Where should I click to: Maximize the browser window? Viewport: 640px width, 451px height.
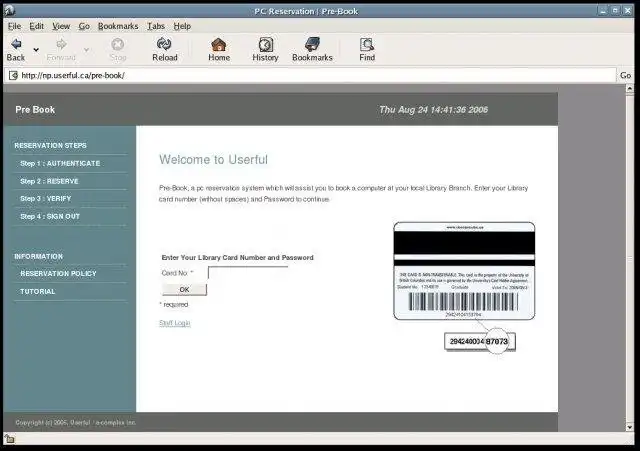(615, 11)
